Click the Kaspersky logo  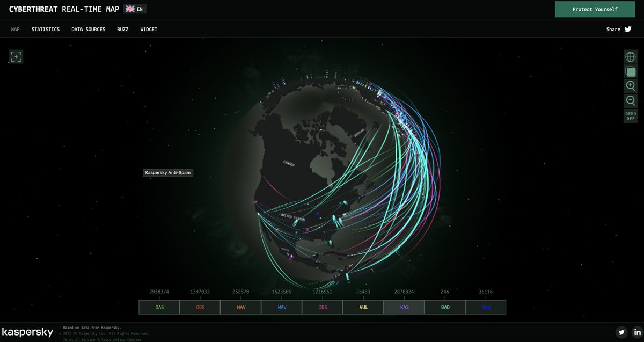pyautogui.click(x=27, y=332)
